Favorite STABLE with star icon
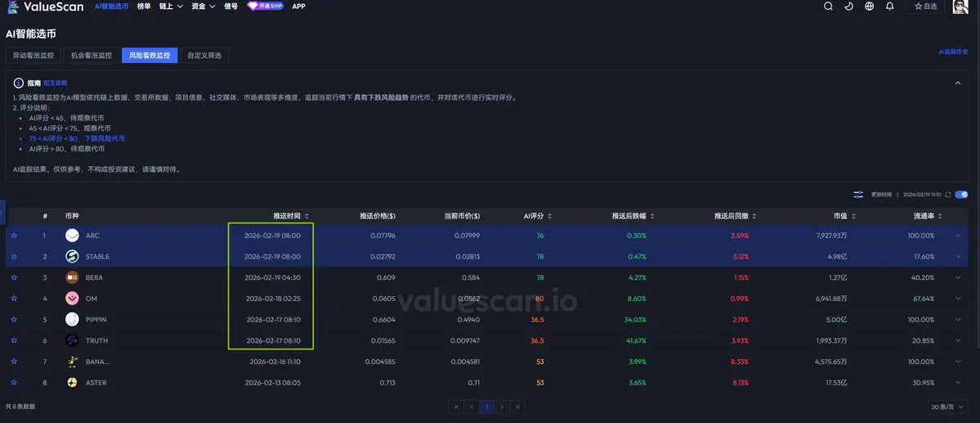Image resolution: width=980 pixels, height=423 pixels. click(15, 257)
